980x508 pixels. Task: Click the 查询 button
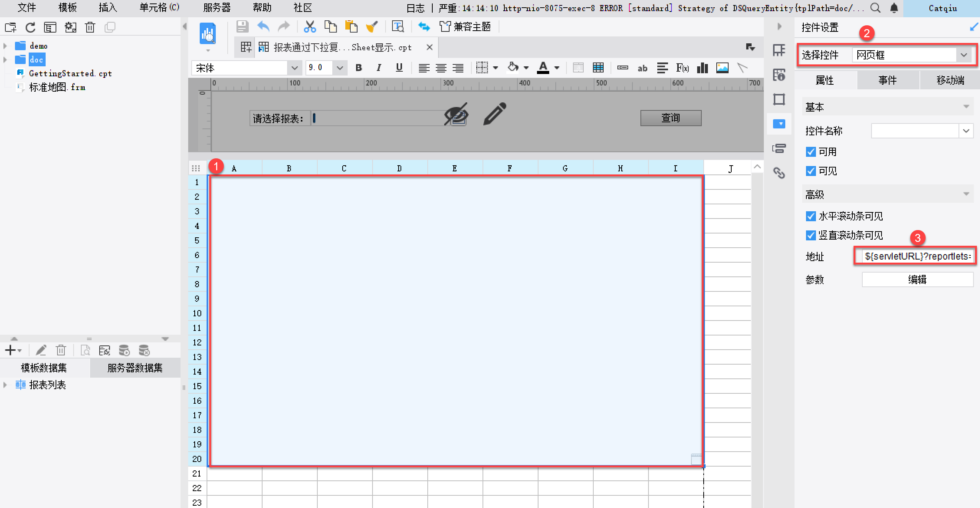(671, 118)
